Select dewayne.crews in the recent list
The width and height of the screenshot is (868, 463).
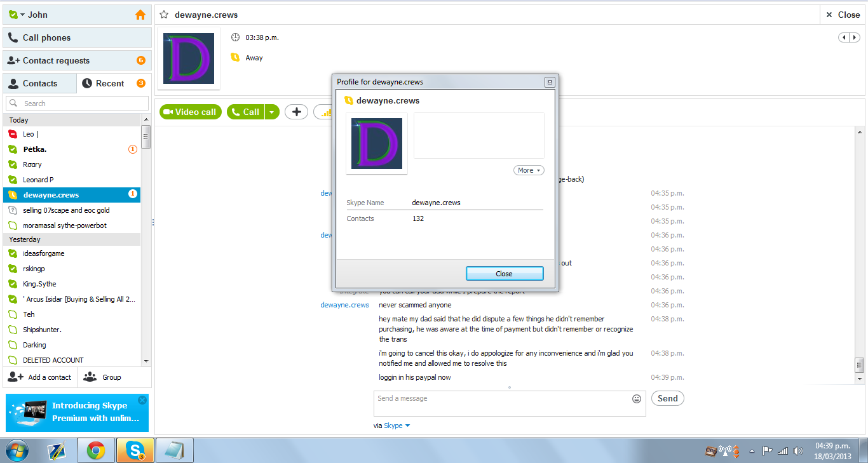click(72, 195)
